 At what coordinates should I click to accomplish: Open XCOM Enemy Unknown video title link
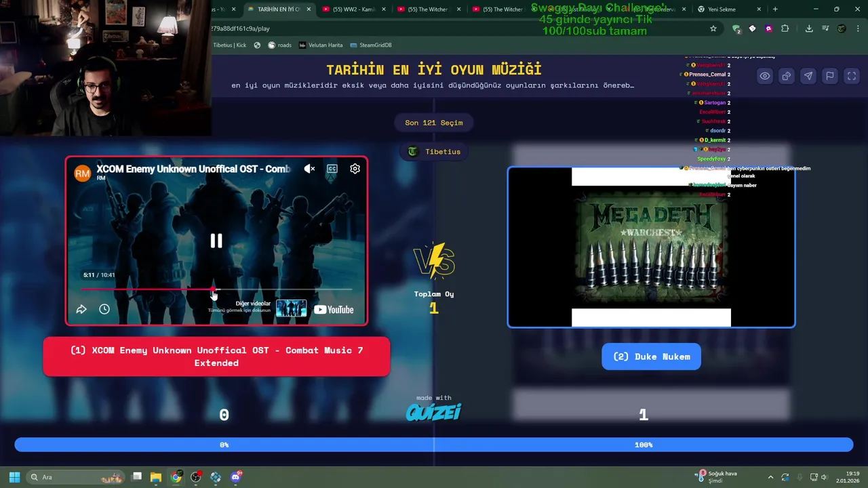coord(193,169)
